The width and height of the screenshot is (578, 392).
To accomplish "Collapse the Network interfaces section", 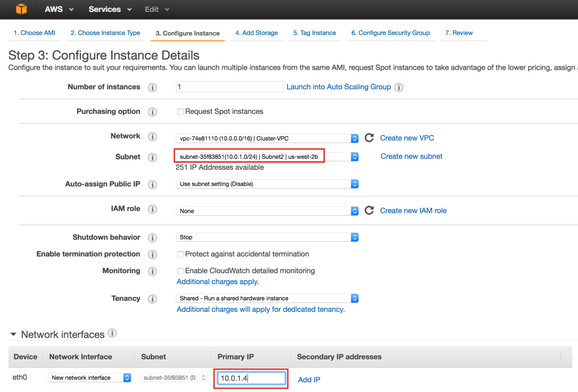I will tap(14, 334).
